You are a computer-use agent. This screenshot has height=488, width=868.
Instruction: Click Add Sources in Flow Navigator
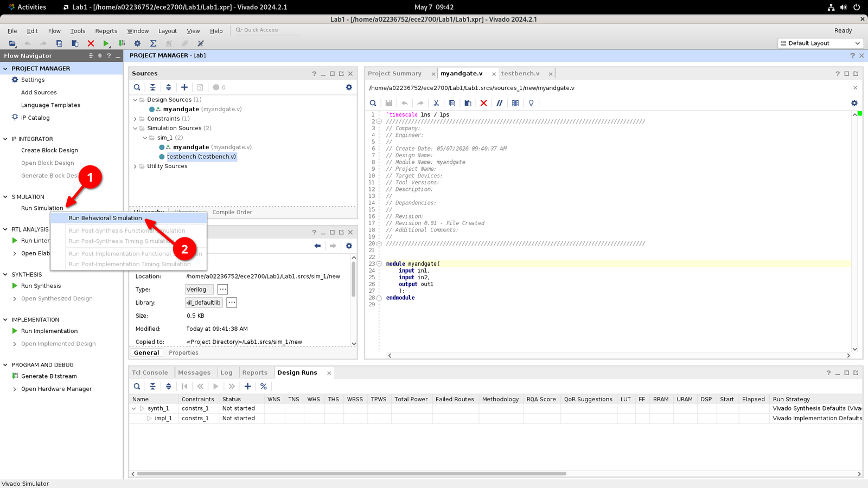pos(39,93)
